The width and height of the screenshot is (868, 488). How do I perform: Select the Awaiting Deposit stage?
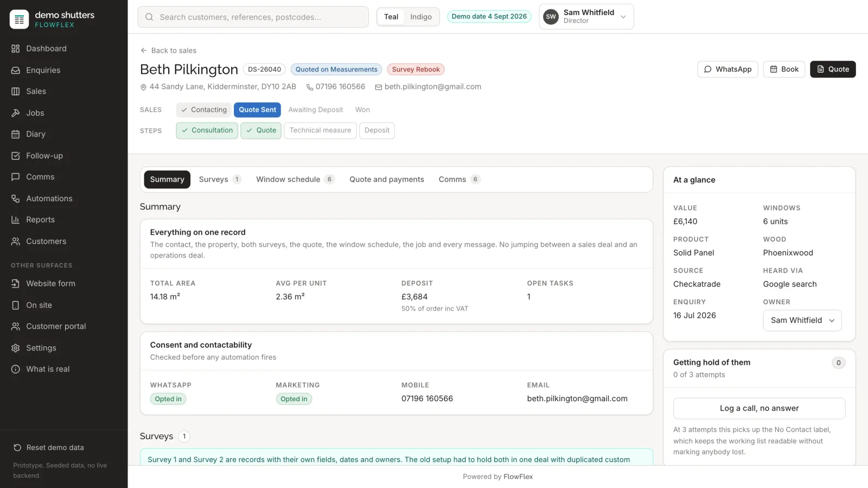pos(316,110)
